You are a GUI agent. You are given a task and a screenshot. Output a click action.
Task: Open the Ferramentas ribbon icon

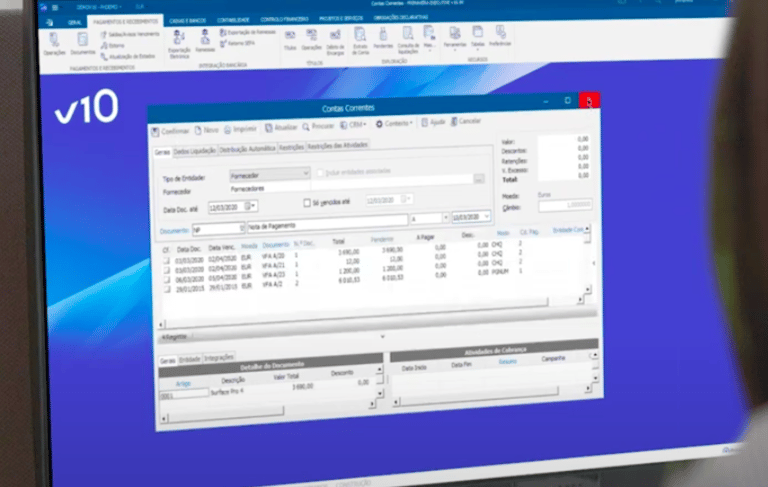[x=455, y=38]
